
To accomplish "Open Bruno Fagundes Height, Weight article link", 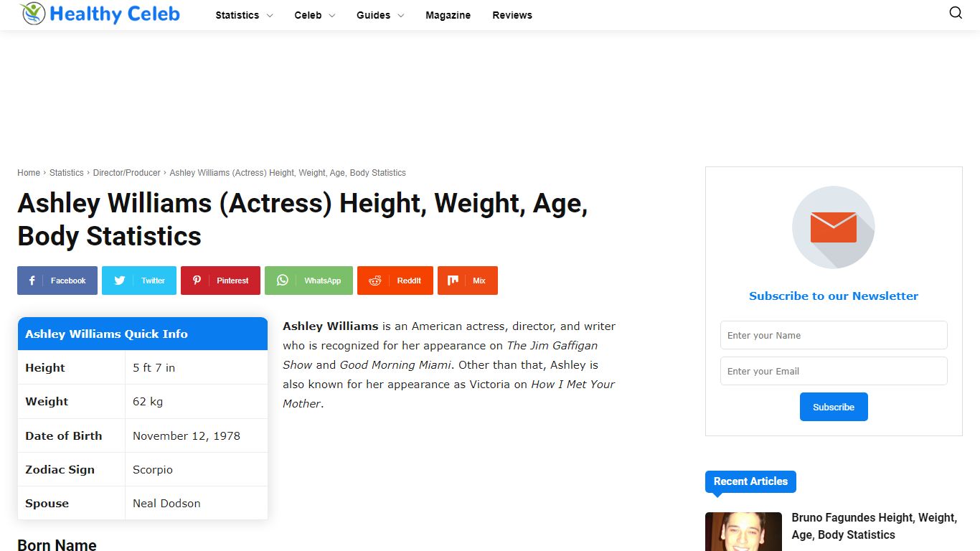I will (874, 526).
